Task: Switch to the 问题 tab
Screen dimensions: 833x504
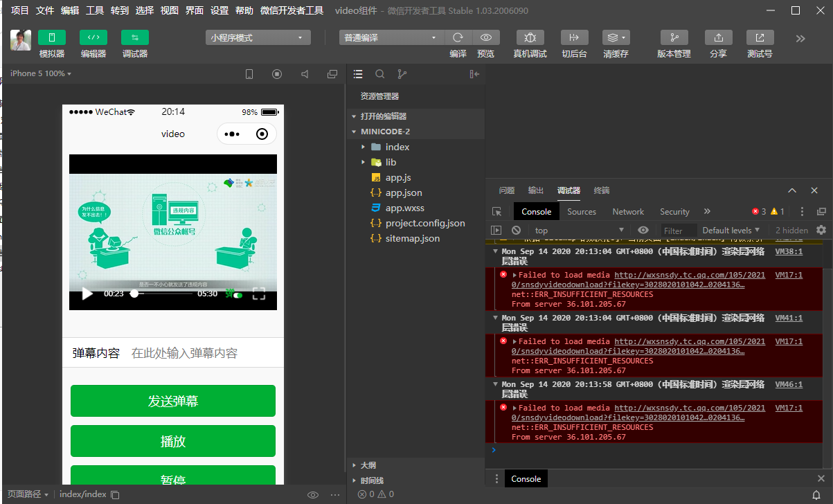Action: pos(507,190)
